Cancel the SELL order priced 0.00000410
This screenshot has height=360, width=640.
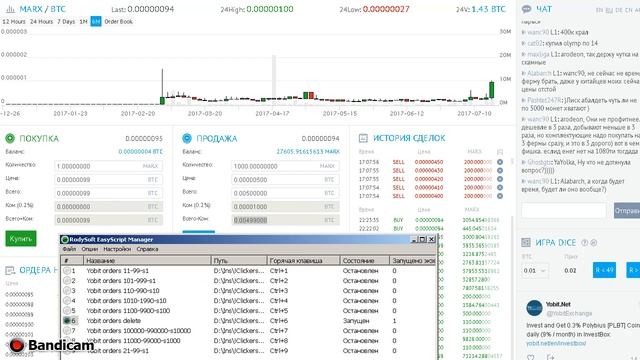[x=500, y=188]
